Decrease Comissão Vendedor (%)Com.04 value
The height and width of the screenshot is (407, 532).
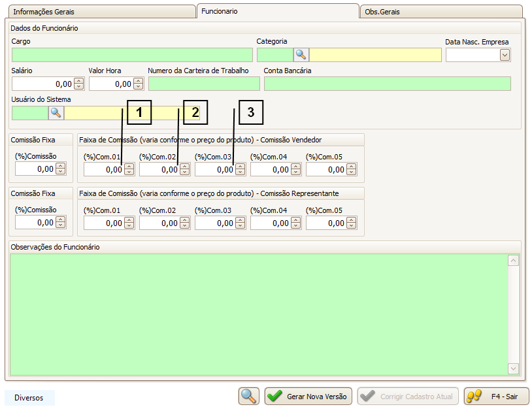295,172
